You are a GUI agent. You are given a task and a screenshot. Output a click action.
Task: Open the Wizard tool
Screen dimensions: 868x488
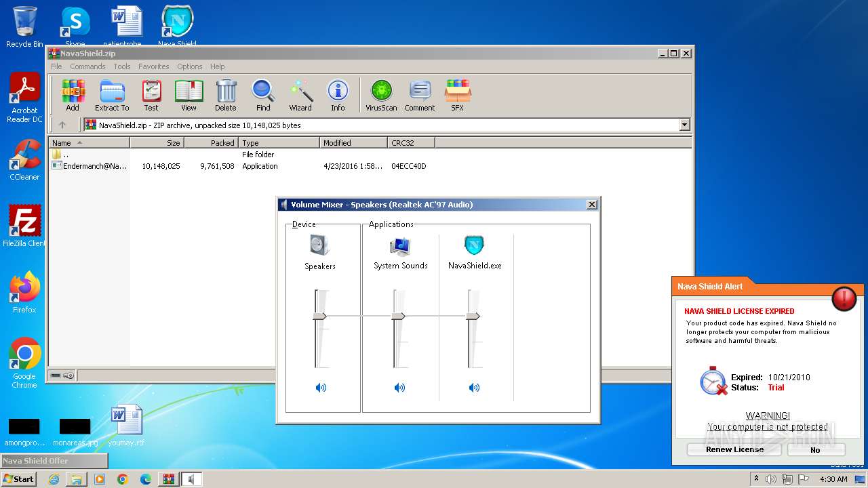[300, 95]
